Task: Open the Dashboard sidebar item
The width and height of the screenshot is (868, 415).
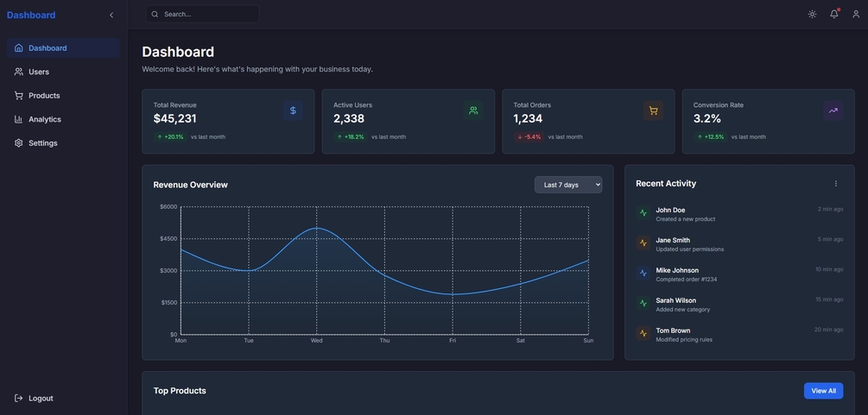Action: pyautogui.click(x=63, y=48)
